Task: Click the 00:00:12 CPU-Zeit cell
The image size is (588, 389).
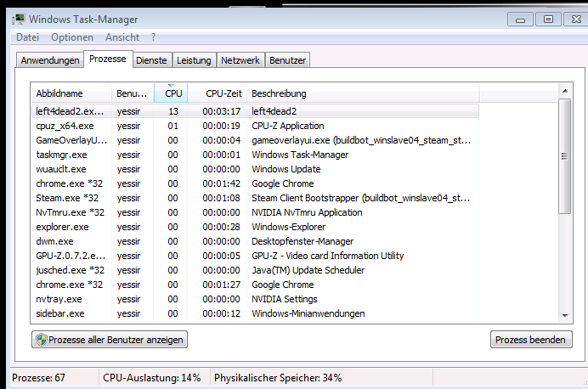Action: click(x=222, y=313)
